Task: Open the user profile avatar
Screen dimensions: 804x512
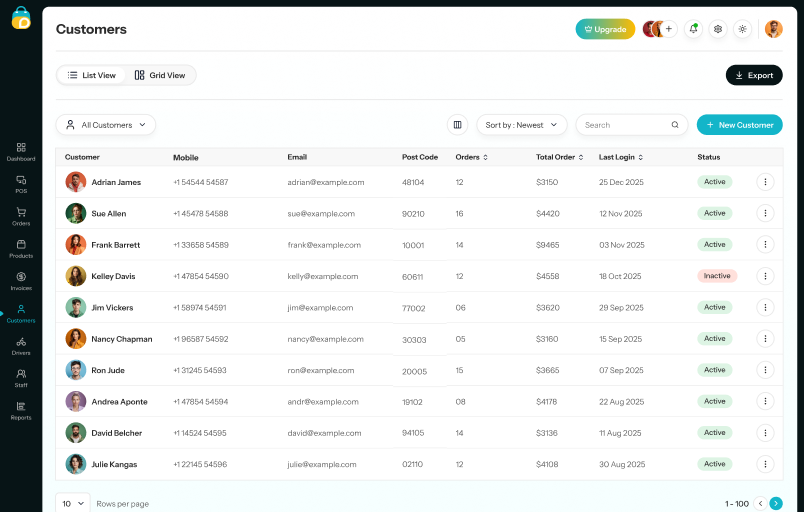Action: pos(773,29)
